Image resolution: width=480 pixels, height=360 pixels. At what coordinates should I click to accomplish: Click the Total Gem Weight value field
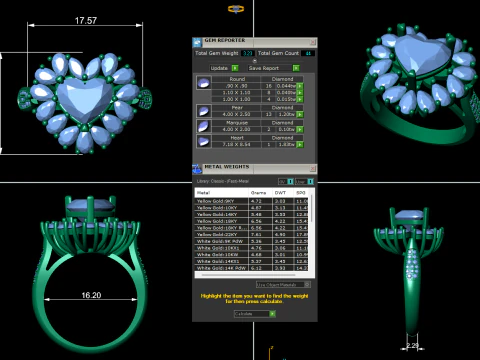pos(247,53)
